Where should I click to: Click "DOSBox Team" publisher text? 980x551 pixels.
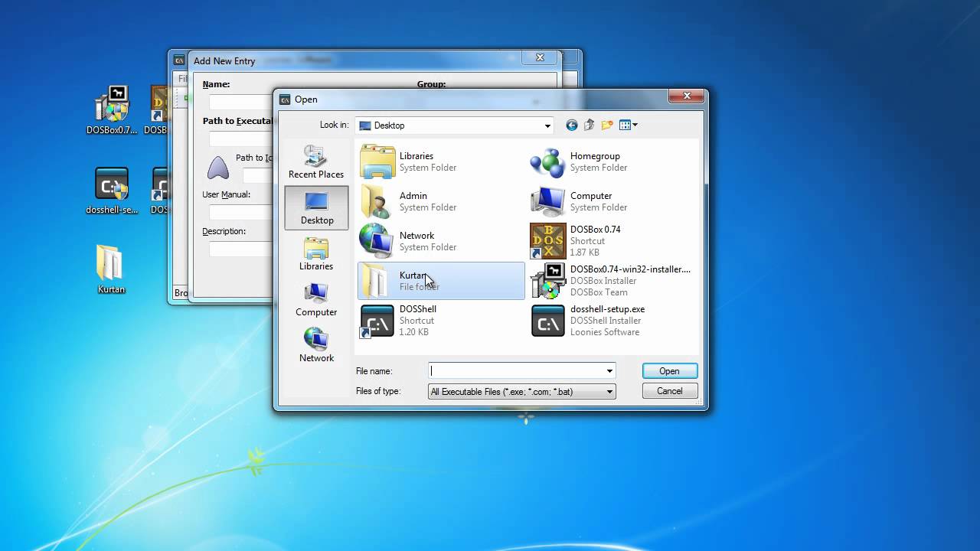point(599,292)
